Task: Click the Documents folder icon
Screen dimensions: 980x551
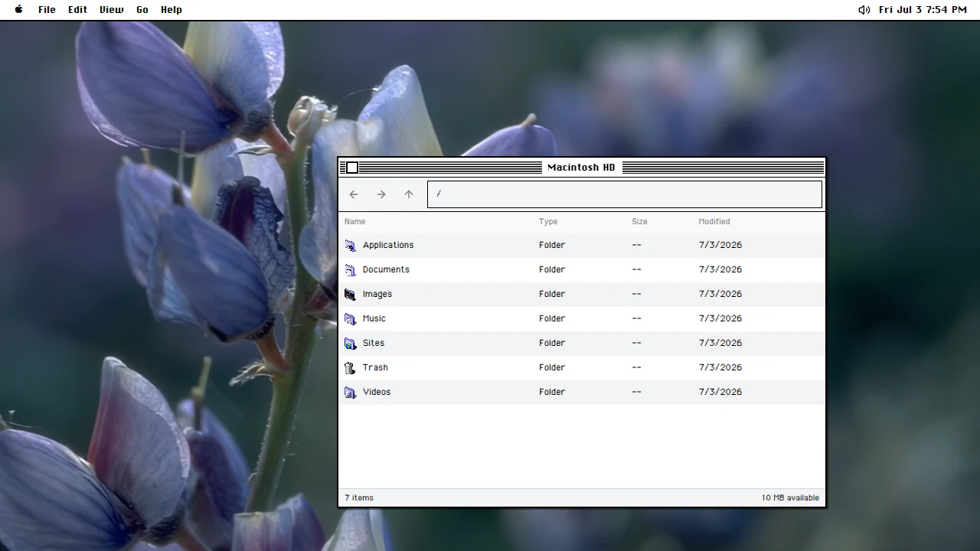Action: pyautogui.click(x=351, y=269)
